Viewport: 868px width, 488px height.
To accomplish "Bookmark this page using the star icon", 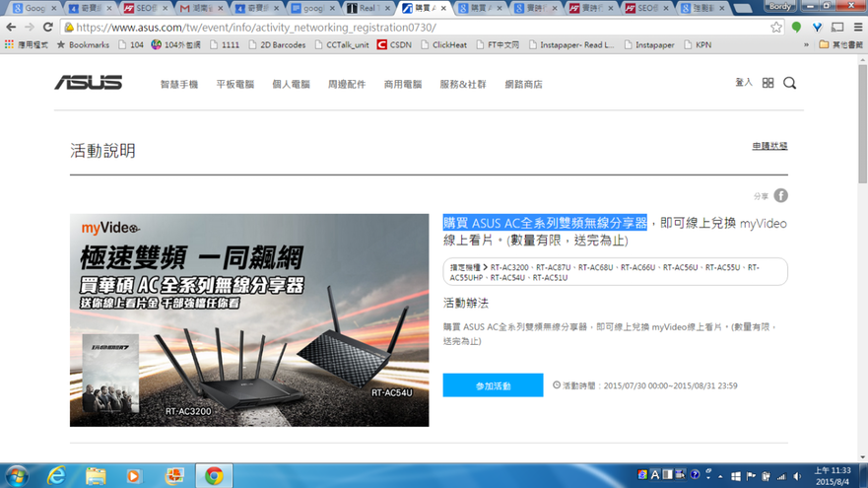I will click(x=776, y=28).
